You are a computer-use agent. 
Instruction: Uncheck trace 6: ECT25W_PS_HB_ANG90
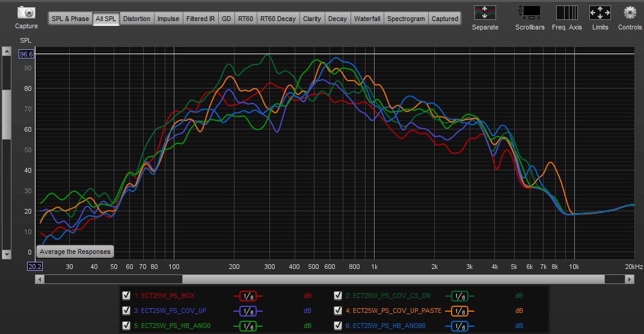click(x=338, y=326)
